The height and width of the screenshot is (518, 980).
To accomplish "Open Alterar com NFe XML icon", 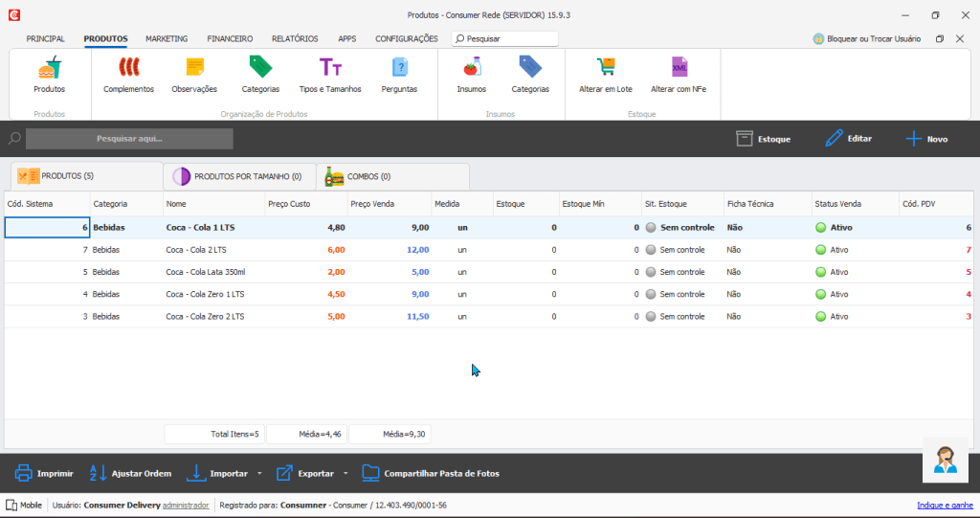I will tap(679, 68).
